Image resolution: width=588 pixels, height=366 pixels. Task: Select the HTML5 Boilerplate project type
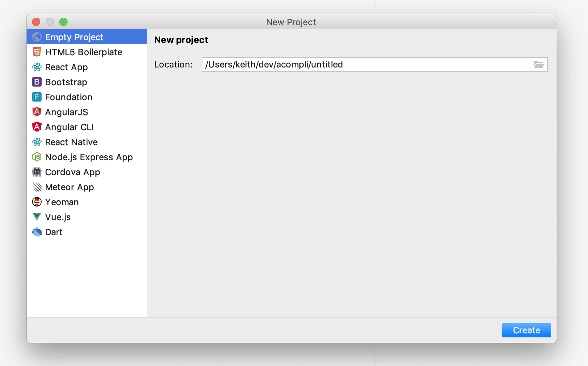[x=83, y=52]
